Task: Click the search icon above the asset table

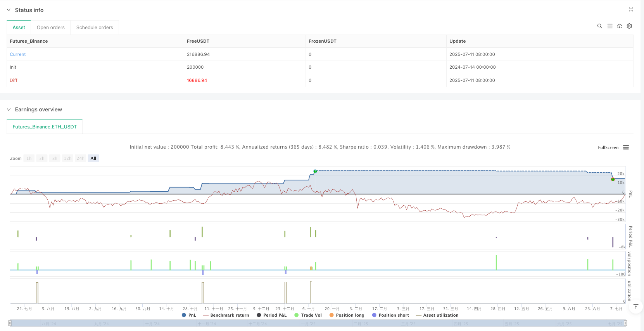Action: click(x=599, y=26)
